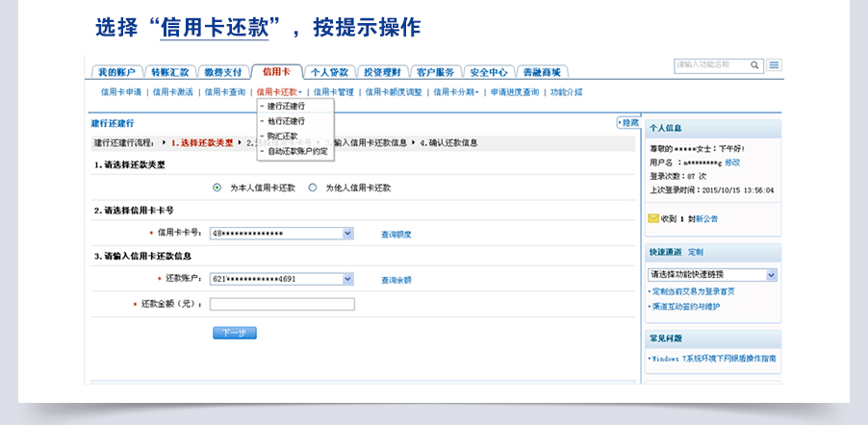Click the 修改 username link
Viewport: 868px width, 425px height.
pos(733,162)
